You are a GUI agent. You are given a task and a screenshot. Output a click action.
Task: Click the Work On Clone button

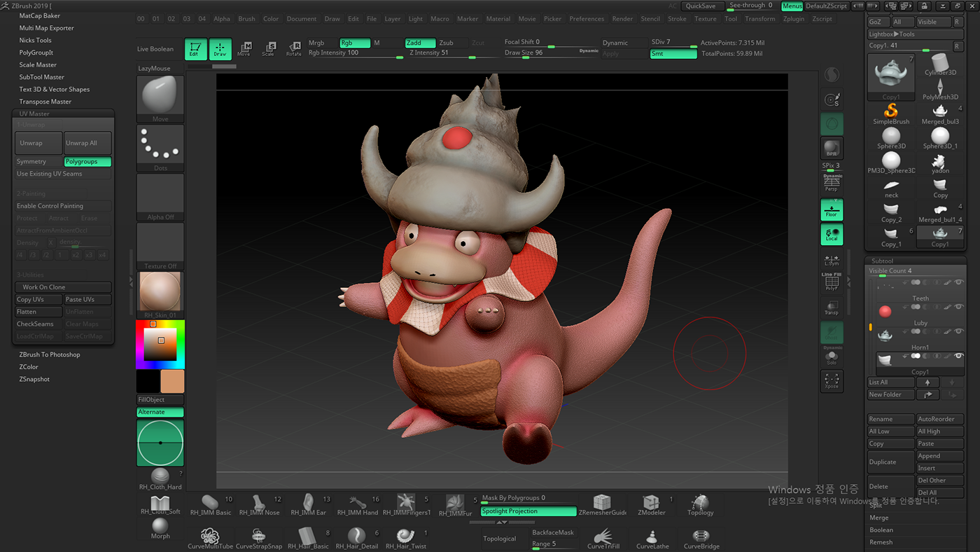click(x=63, y=287)
